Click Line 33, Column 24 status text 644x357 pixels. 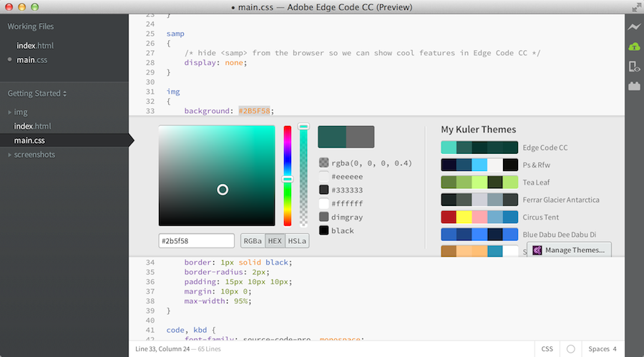click(x=162, y=349)
